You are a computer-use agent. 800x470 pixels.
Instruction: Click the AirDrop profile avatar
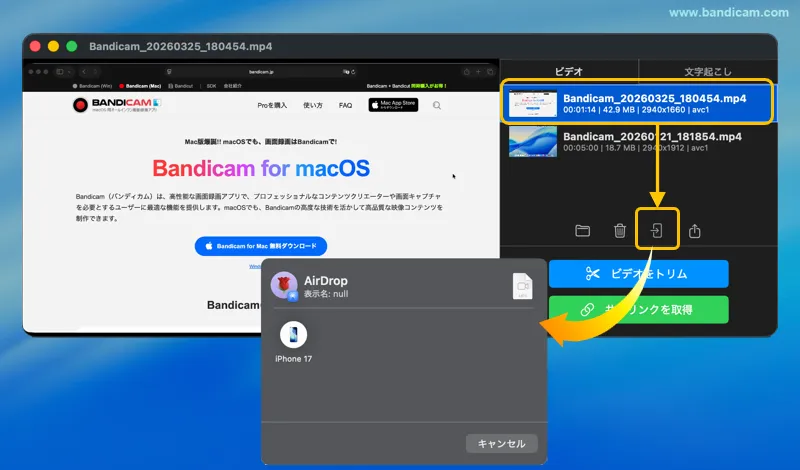pyautogui.click(x=284, y=285)
